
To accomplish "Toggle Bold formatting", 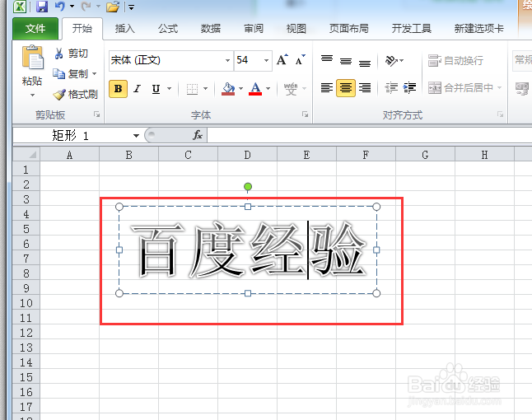I will click(118, 89).
